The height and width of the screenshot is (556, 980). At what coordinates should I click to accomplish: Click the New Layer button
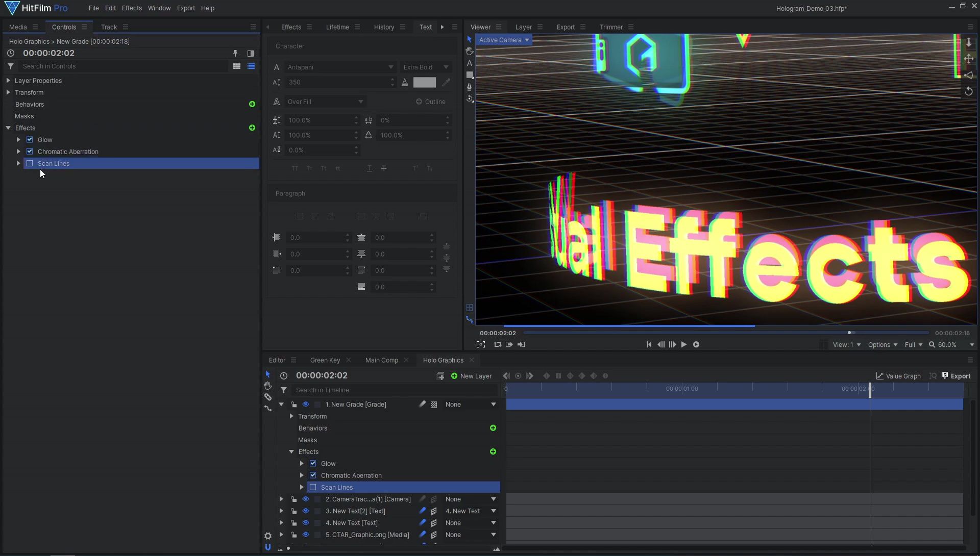click(471, 376)
